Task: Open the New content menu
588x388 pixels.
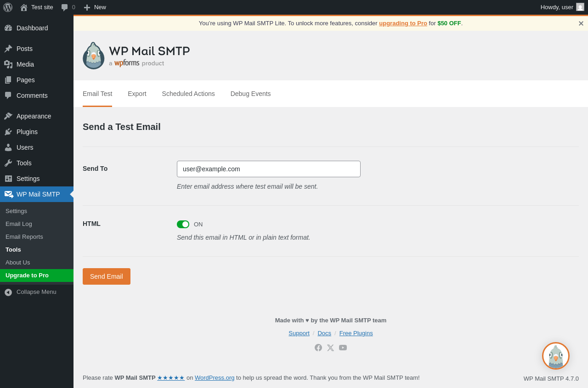Action: 95,7
